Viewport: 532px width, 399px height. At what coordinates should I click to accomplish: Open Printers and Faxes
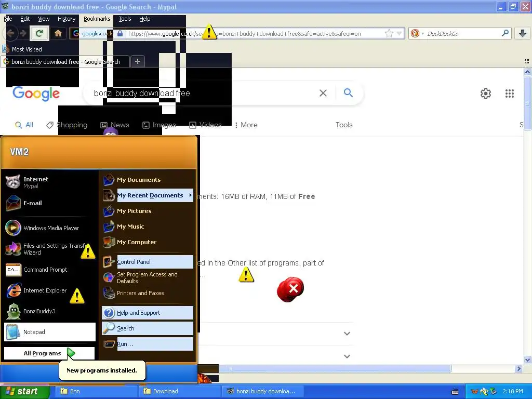click(148, 293)
